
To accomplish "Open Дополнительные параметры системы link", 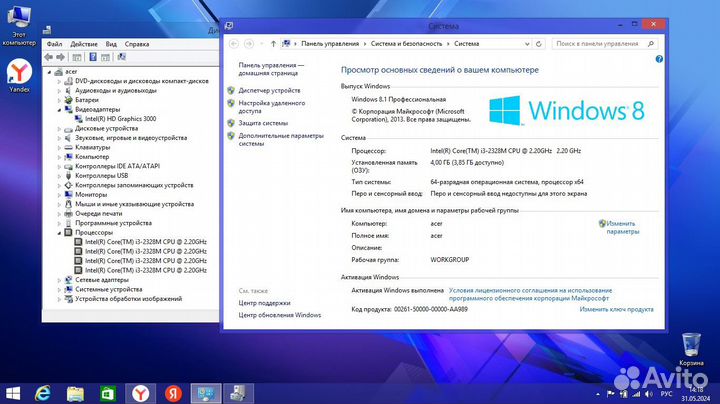I will click(x=281, y=140).
